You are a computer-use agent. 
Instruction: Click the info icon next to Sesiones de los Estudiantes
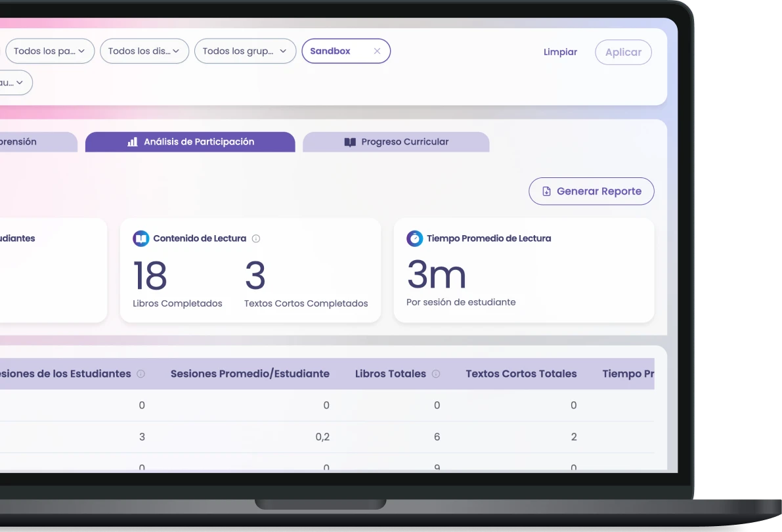point(141,373)
